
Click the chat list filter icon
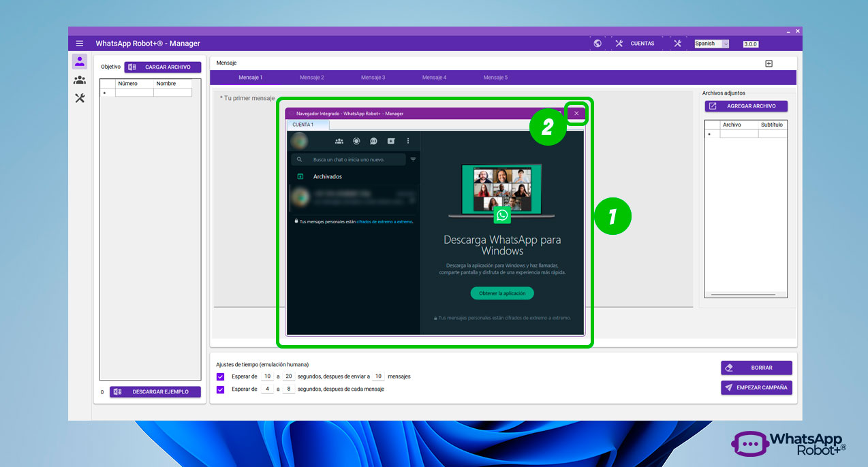(x=413, y=159)
